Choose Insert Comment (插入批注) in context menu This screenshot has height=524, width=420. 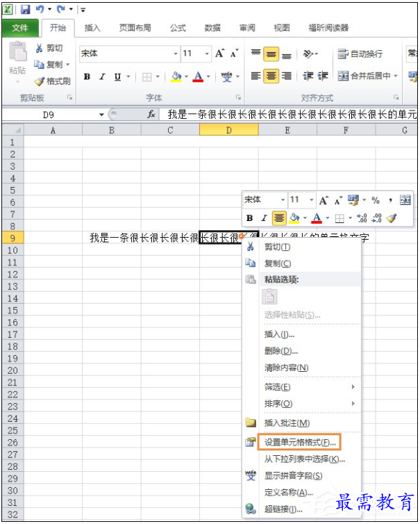pyautogui.click(x=302, y=423)
